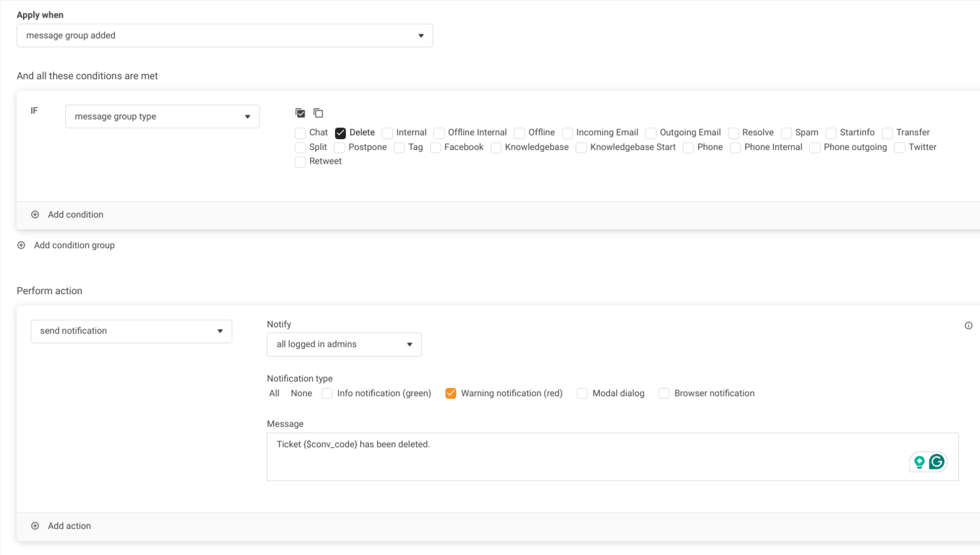Check the Browser notification option

pos(664,394)
